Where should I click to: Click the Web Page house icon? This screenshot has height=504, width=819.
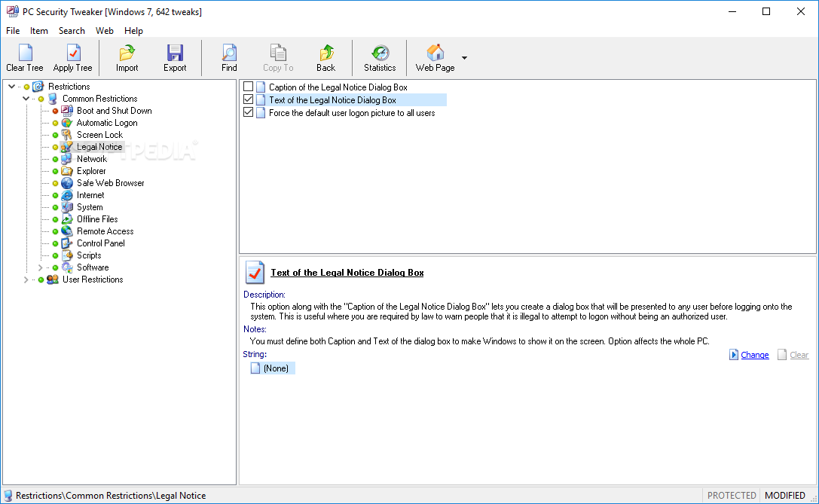(435, 53)
